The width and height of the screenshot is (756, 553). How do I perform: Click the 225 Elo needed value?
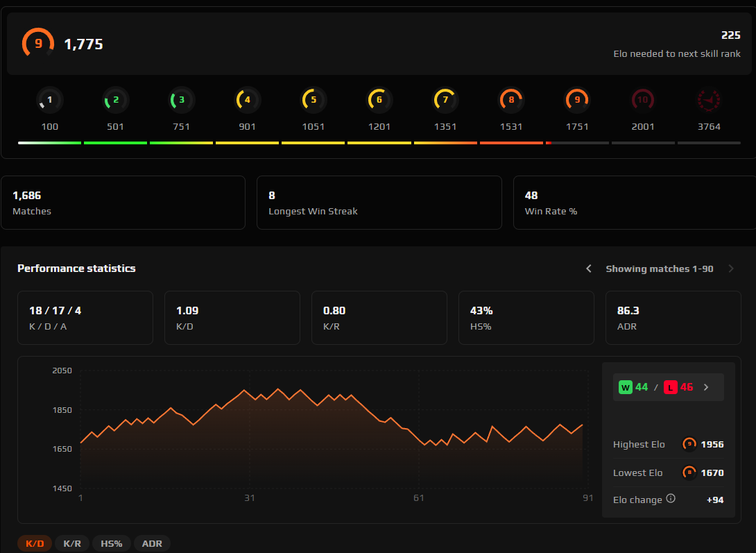[x=731, y=35]
